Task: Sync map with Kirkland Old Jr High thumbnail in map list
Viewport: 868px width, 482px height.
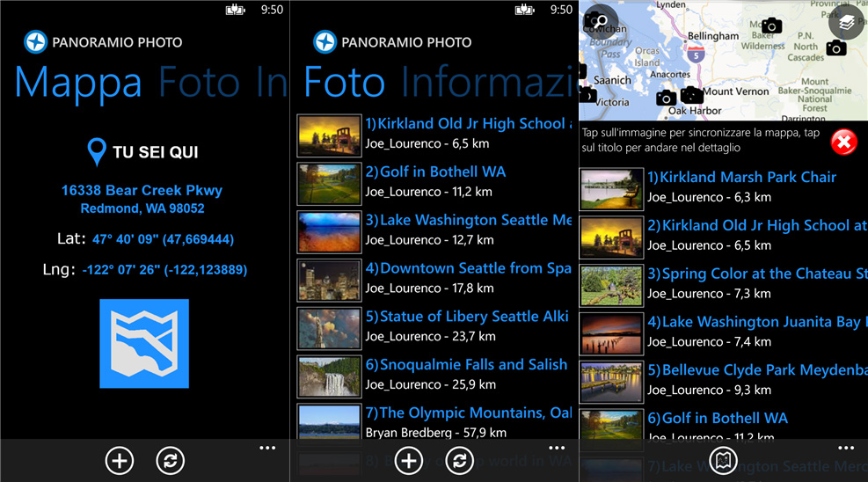Action: coord(612,237)
